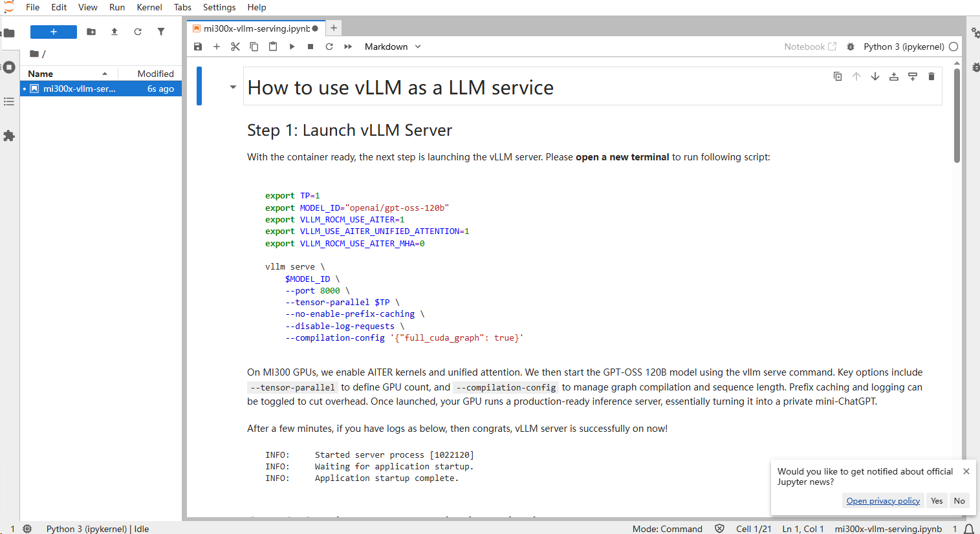
Task: Copy the selected cell
Action: (254, 47)
